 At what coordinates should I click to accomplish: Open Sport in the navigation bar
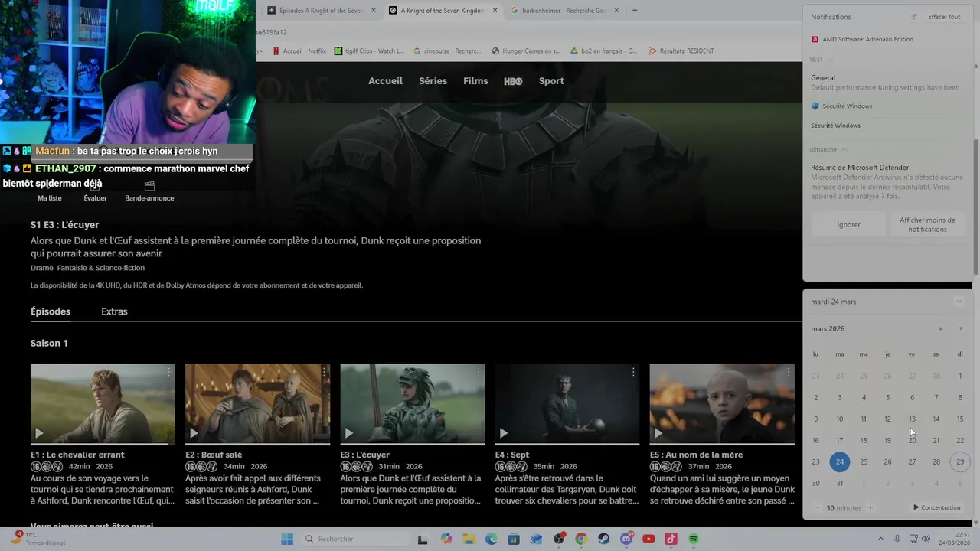coord(551,81)
